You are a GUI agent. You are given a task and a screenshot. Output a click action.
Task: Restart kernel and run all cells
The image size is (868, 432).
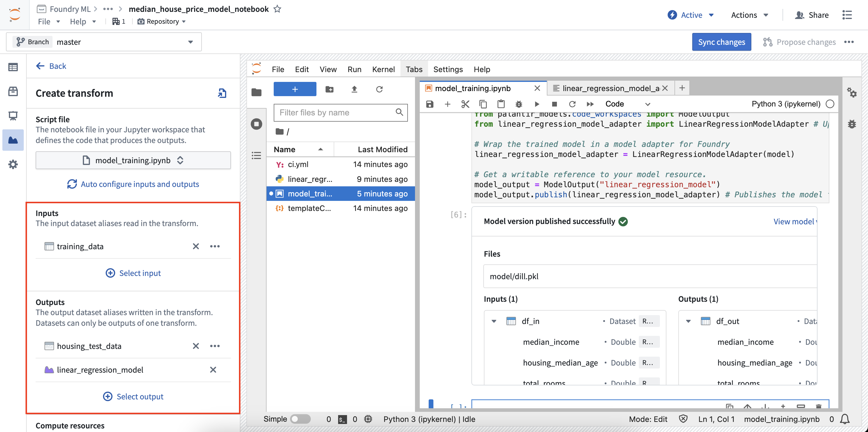point(590,104)
